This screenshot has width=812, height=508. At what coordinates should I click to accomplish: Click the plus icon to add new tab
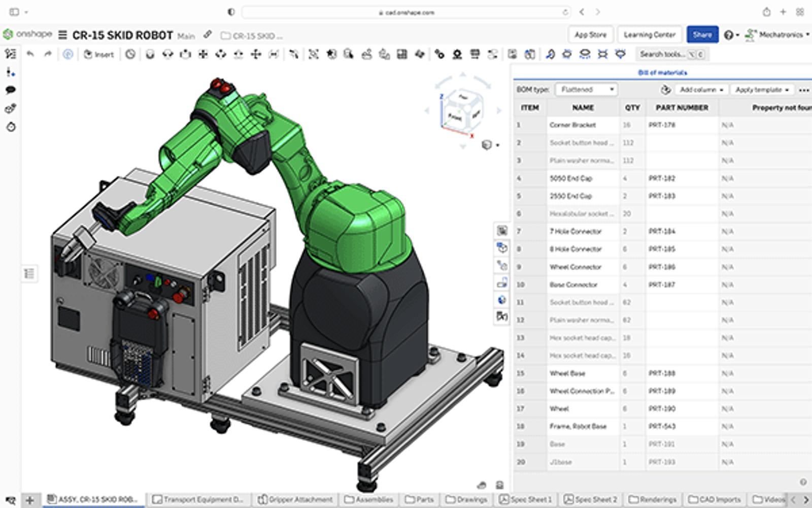tap(30, 500)
